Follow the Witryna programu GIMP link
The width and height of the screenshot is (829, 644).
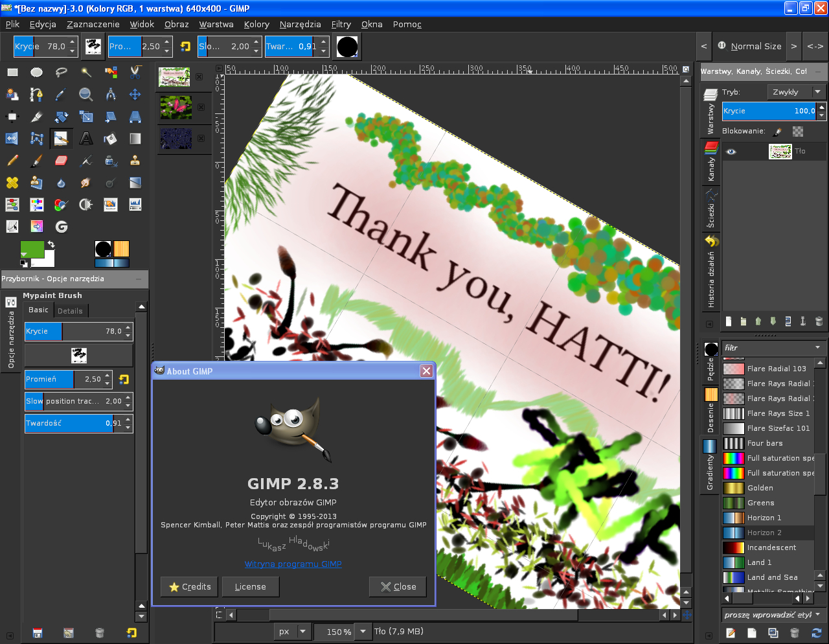[x=293, y=564]
